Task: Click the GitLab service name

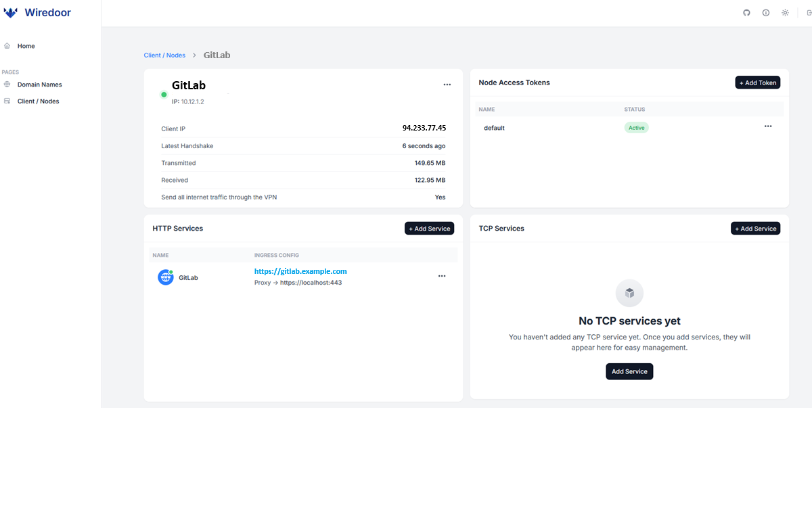Action: [x=188, y=278]
